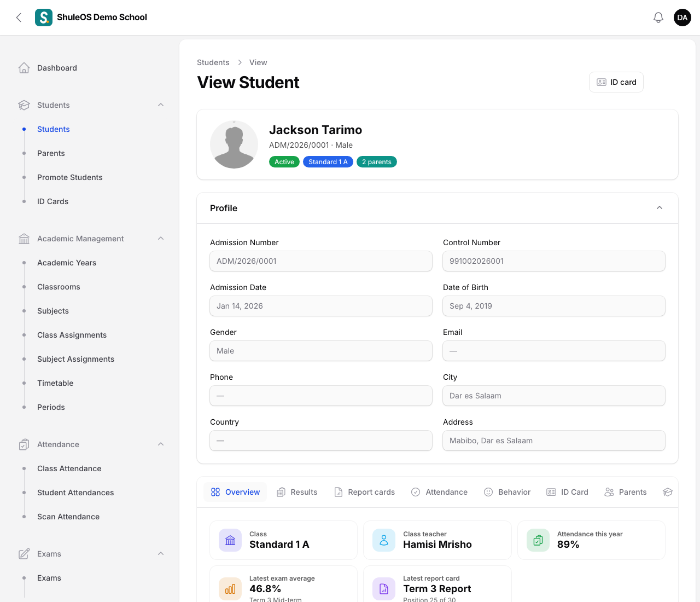Click the Latest report card document icon
This screenshot has height=602, width=700.
[384, 589]
